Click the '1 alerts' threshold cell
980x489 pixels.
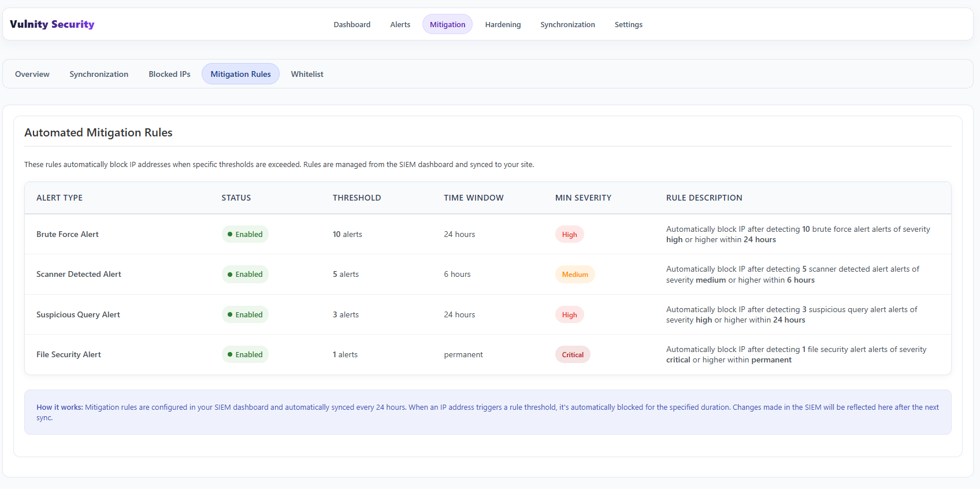coord(345,354)
